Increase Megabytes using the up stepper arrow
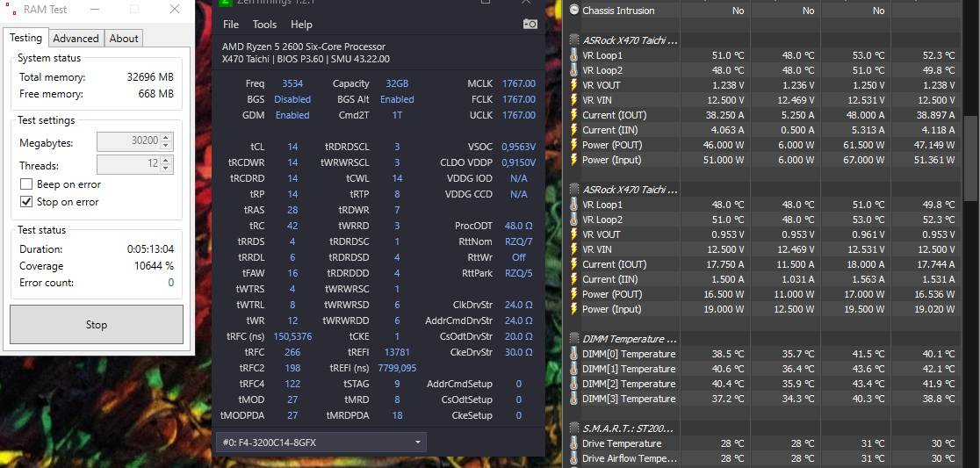The height and width of the screenshot is (468, 980). 166,138
